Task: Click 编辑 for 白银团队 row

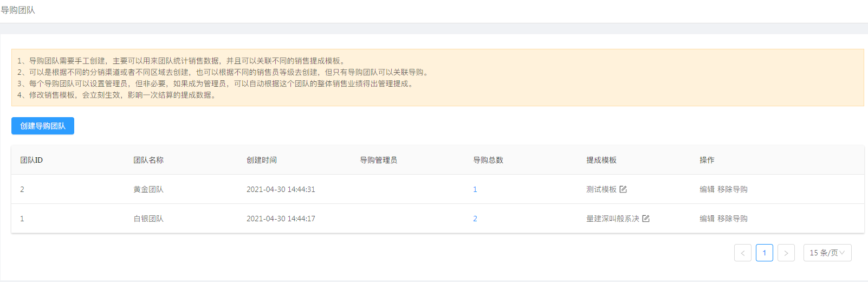Action: tap(707, 219)
